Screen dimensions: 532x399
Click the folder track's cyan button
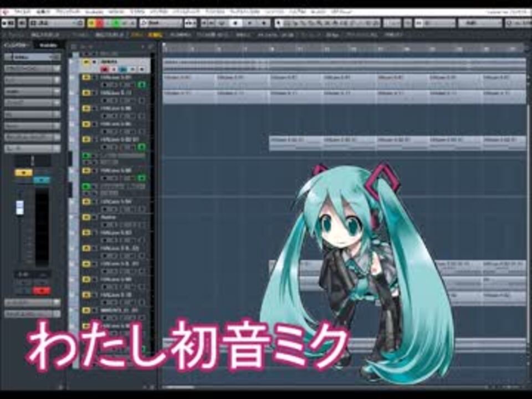[123, 69]
